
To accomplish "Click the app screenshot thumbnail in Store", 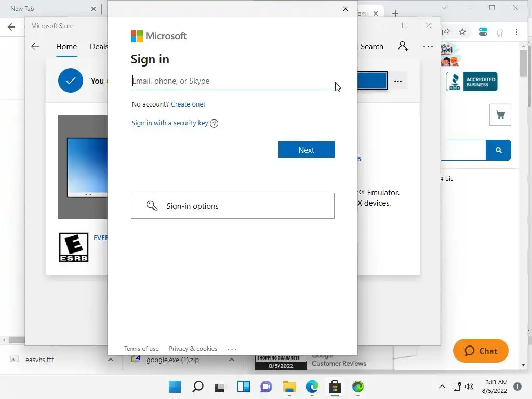I will (83, 167).
